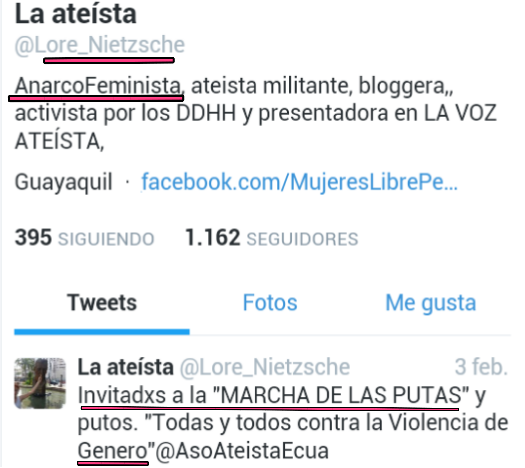Click the underlined word Genero in tweet
The width and height of the screenshot is (525, 468).
(x=112, y=451)
